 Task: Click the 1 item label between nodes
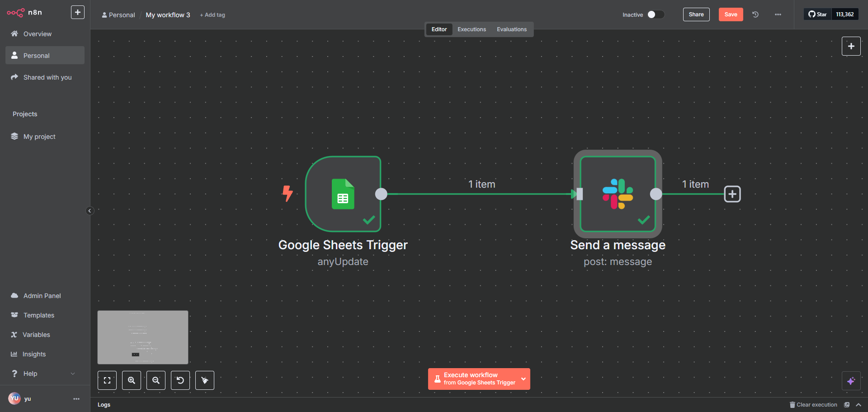(482, 184)
